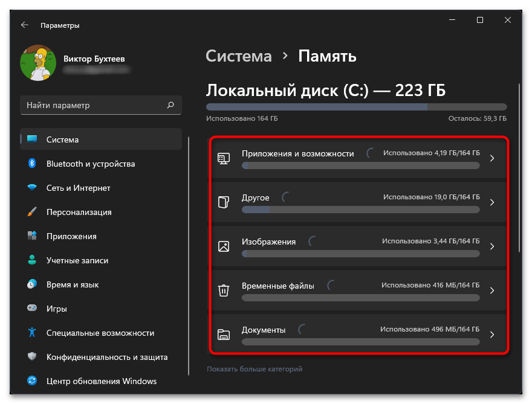Expand Документы with its chevron

coord(492,335)
